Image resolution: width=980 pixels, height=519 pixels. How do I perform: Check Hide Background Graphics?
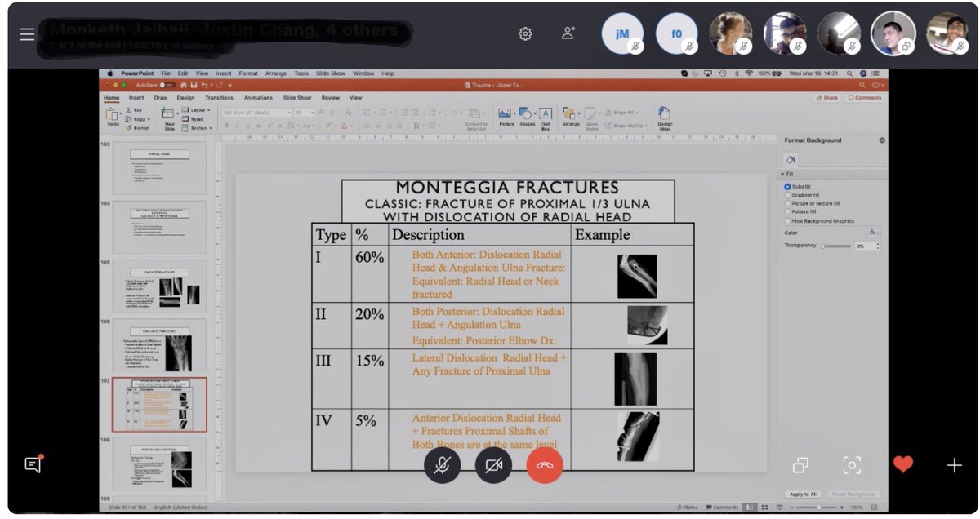coord(787,220)
